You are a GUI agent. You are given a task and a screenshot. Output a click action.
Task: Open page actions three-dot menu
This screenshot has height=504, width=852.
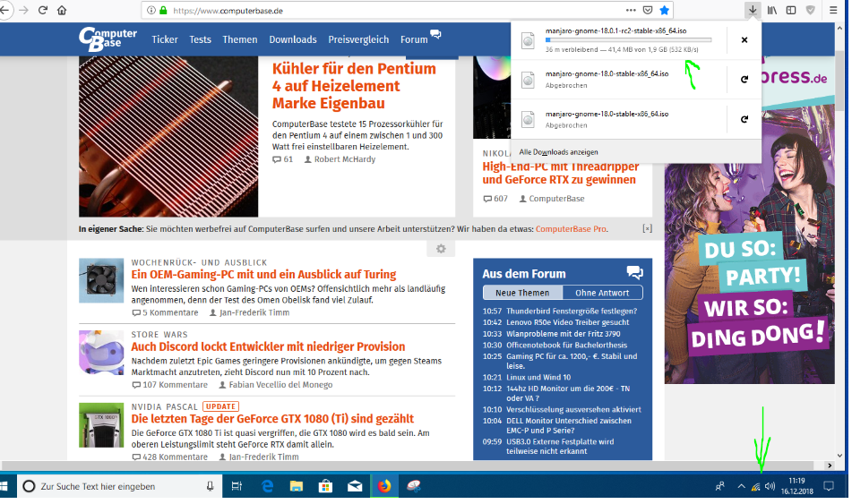tap(631, 11)
